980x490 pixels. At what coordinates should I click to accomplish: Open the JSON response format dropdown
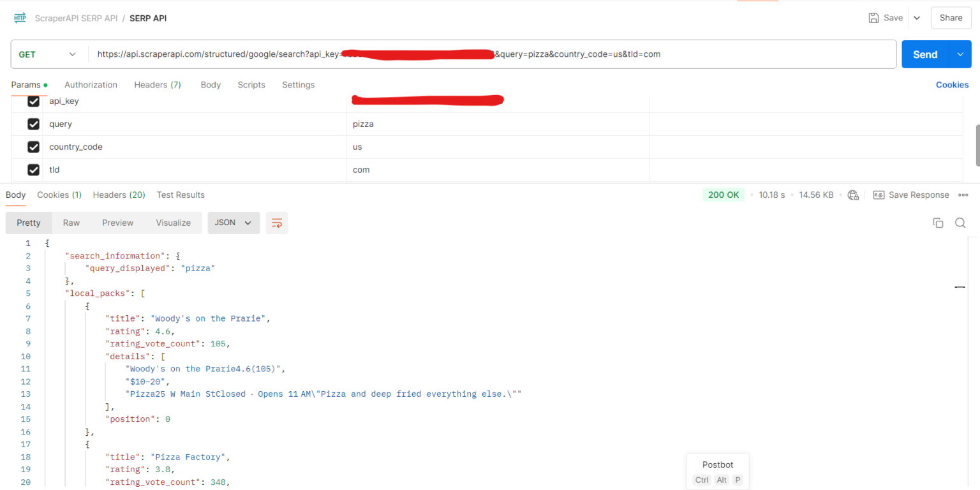[x=234, y=223]
